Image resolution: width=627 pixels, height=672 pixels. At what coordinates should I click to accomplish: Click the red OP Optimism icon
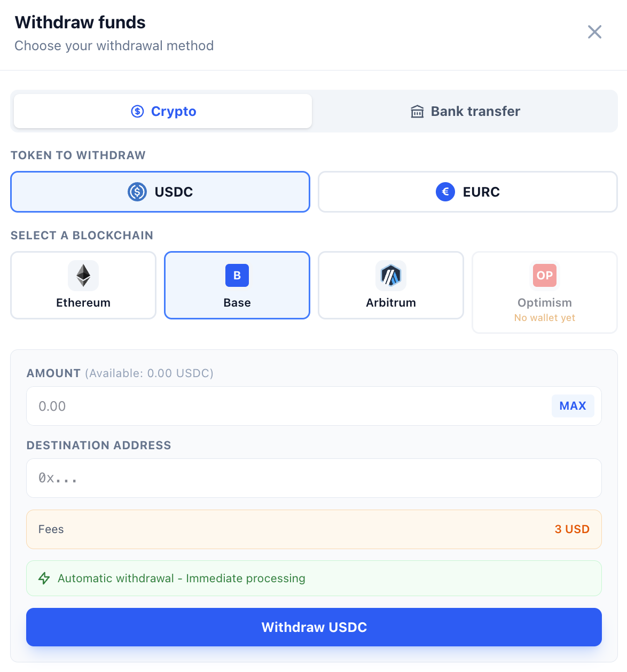coord(545,276)
